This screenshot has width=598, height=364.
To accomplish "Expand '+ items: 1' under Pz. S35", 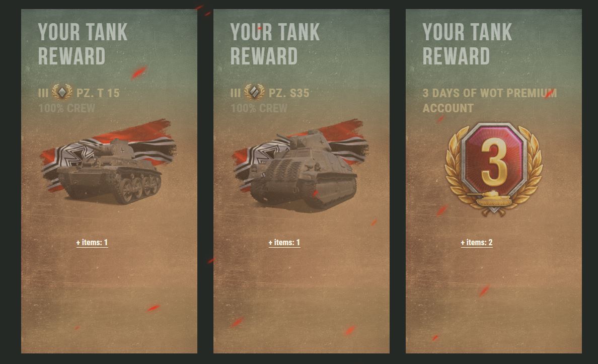I will (x=284, y=243).
